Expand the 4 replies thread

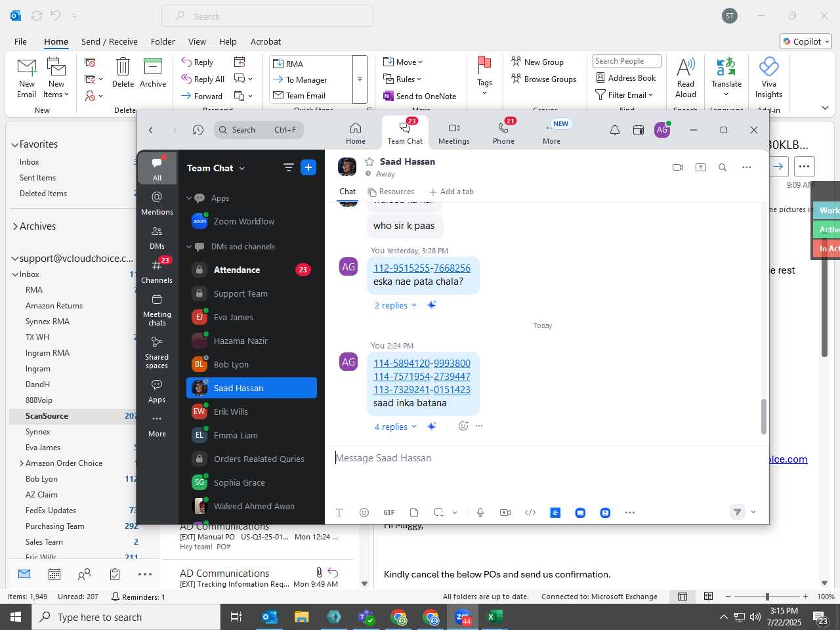pyautogui.click(x=396, y=427)
